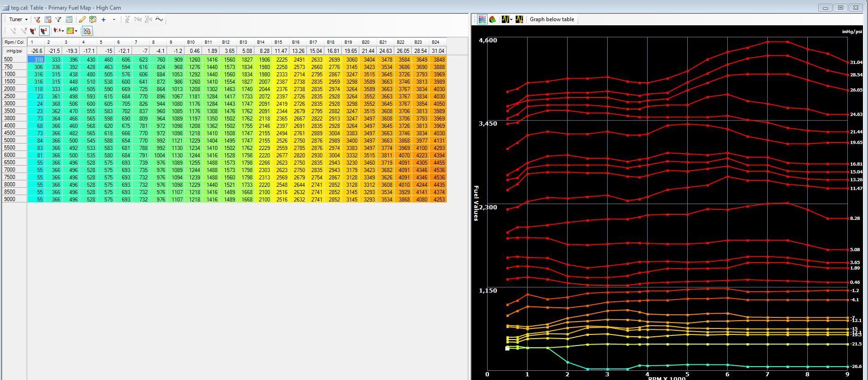Click the smooth curve wave icon

pyautogui.click(x=159, y=19)
